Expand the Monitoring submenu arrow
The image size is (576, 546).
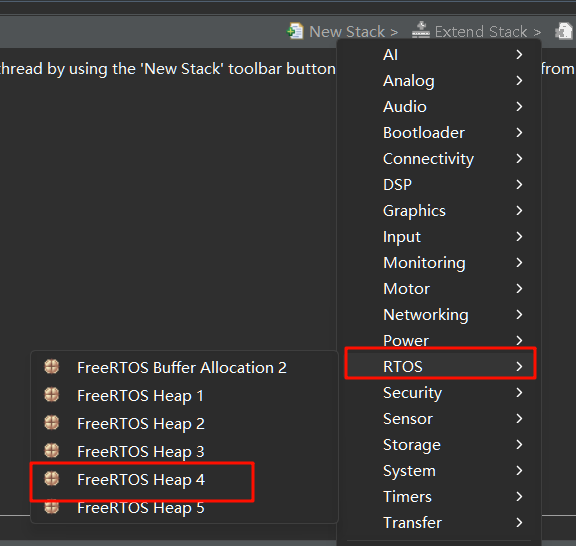click(x=519, y=263)
